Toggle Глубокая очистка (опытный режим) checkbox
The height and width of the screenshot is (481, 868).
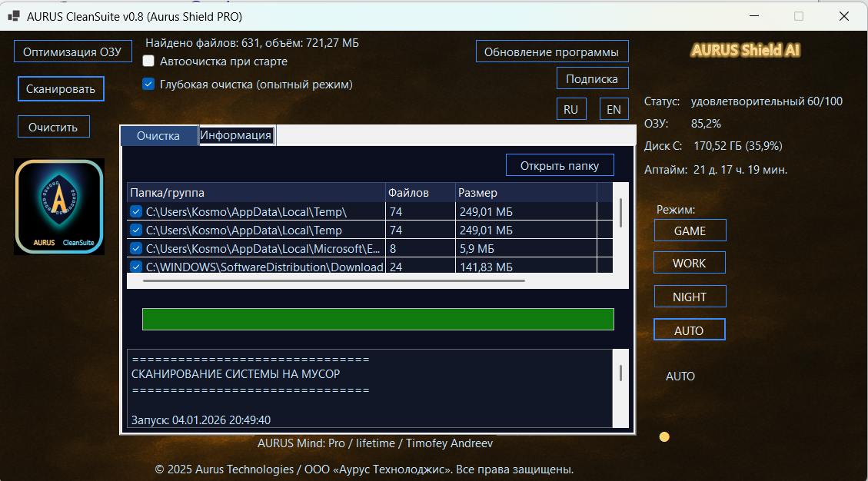[x=148, y=84]
